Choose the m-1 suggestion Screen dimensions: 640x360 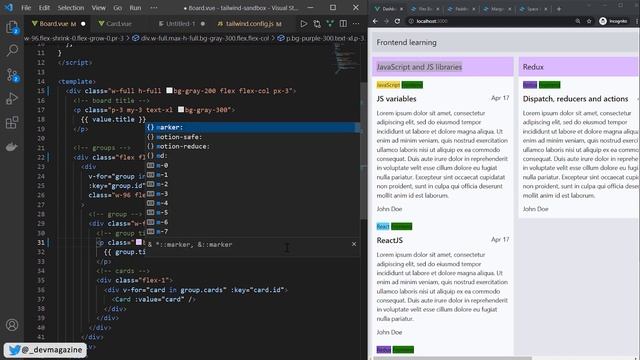(x=252, y=175)
